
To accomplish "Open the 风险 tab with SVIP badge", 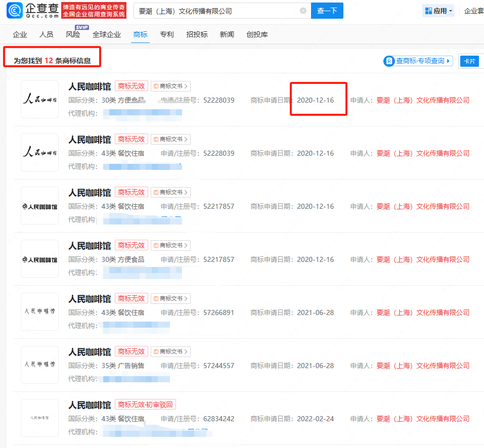I will pyautogui.click(x=73, y=34).
